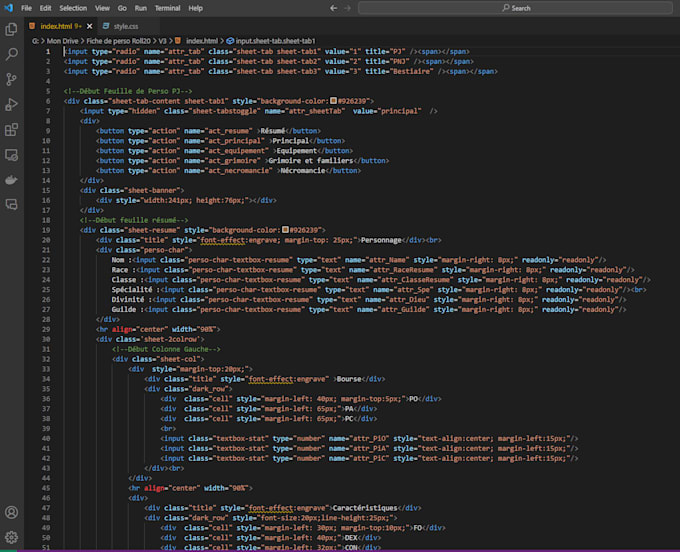Open the Remote Explorer view
The height and width of the screenshot is (552, 680).
pos(12,155)
